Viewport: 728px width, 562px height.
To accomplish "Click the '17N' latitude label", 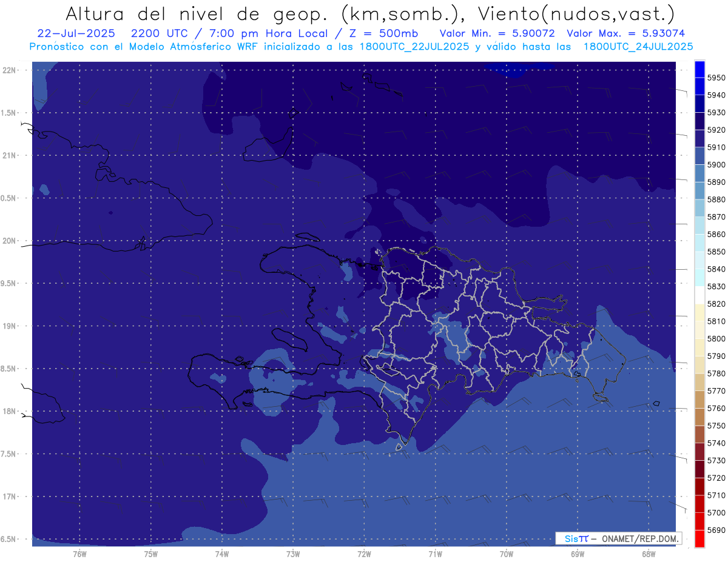I will [9, 497].
